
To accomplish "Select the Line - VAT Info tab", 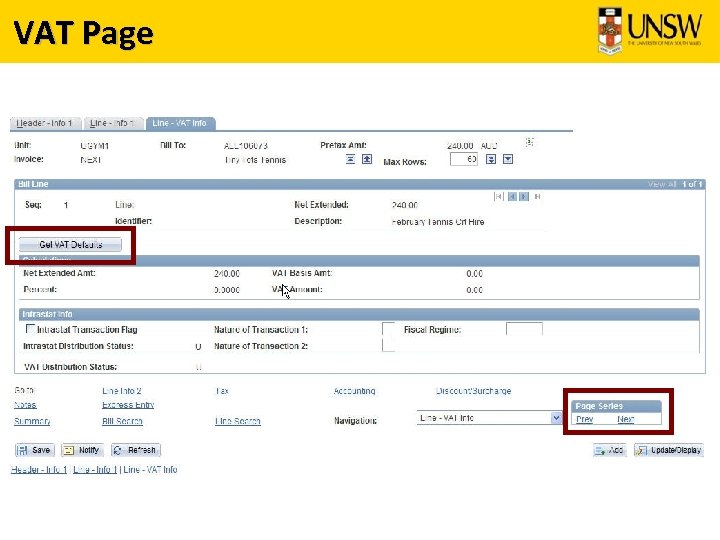I will [x=180, y=123].
